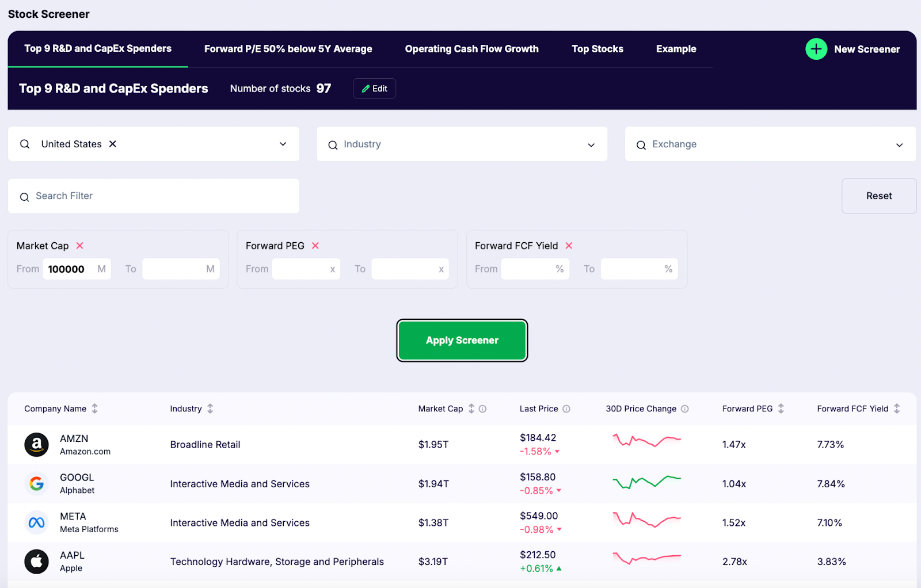Click the Apple logo icon
This screenshot has width=921, height=588.
[36, 562]
